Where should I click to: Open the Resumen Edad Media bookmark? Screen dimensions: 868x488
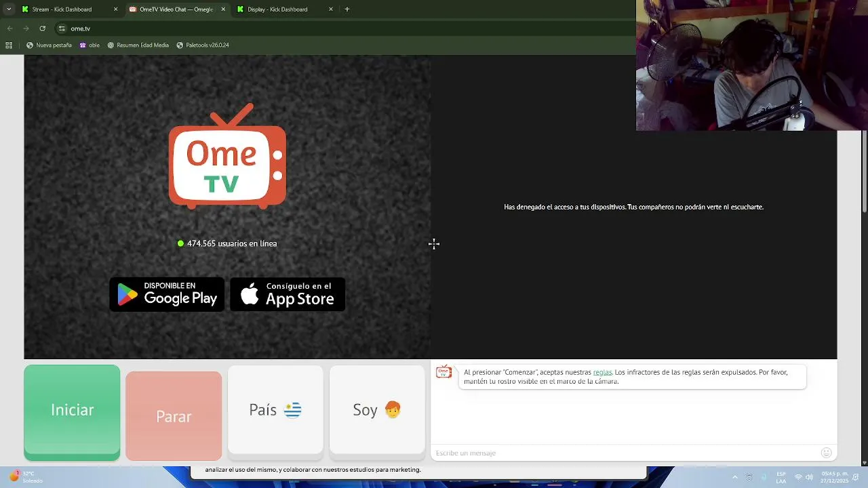pyautogui.click(x=138, y=45)
